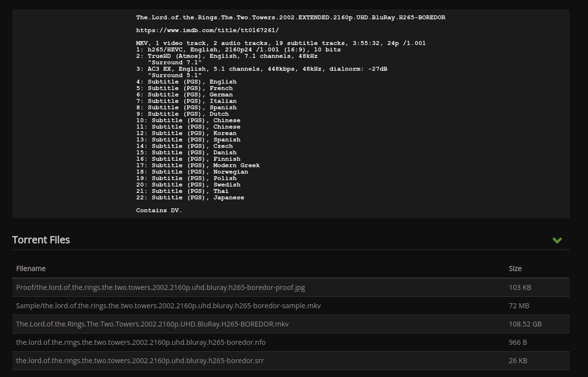Click subtitle track 20 Swedish line

[x=188, y=185]
